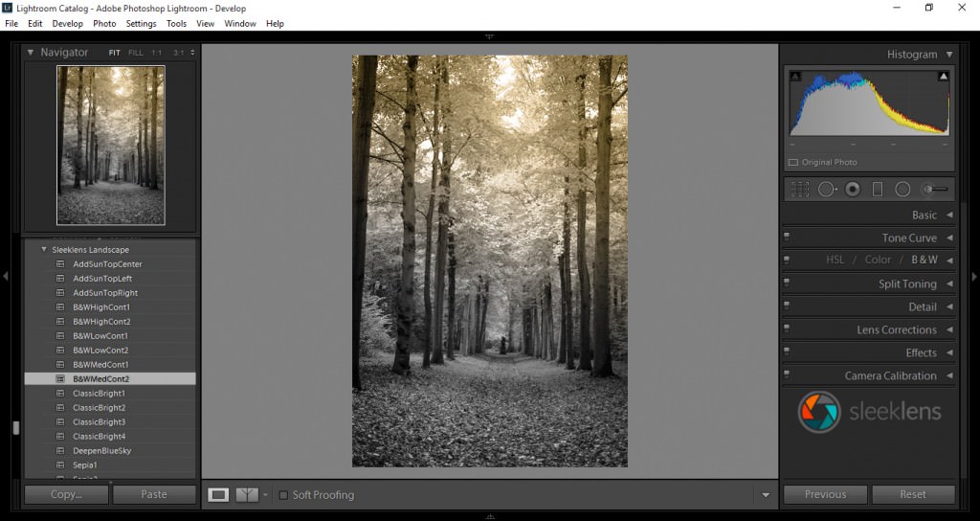Expand the Effects panel
The width and height of the screenshot is (980, 521).
point(949,352)
